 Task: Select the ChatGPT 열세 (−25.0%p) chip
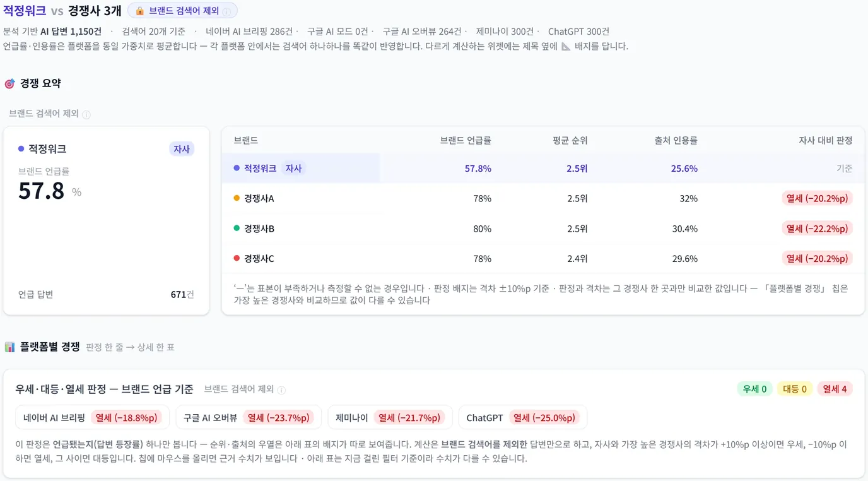tap(523, 417)
